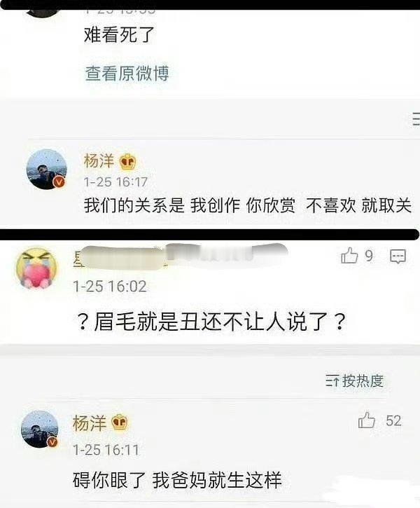Screen dimensions: 420x508
Task: Open 杨洋 username in the 16:17 reply
Action: (99, 160)
